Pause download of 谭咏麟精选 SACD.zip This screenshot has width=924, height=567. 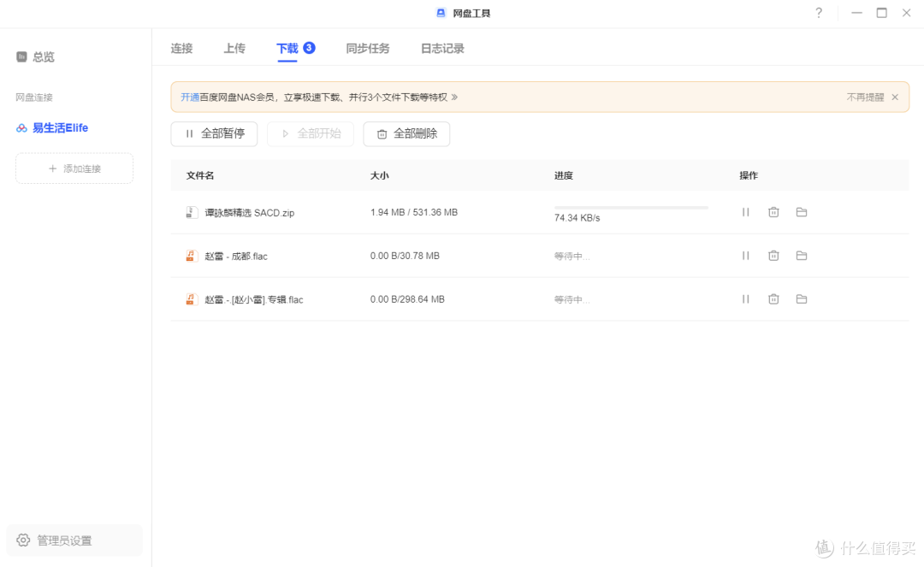pyautogui.click(x=745, y=212)
